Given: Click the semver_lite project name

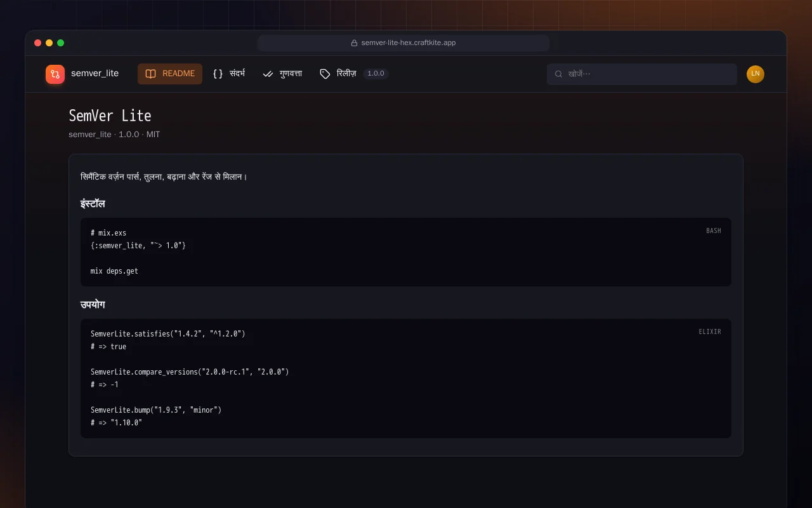Looking at the screenshot, I should pos(95,74).
